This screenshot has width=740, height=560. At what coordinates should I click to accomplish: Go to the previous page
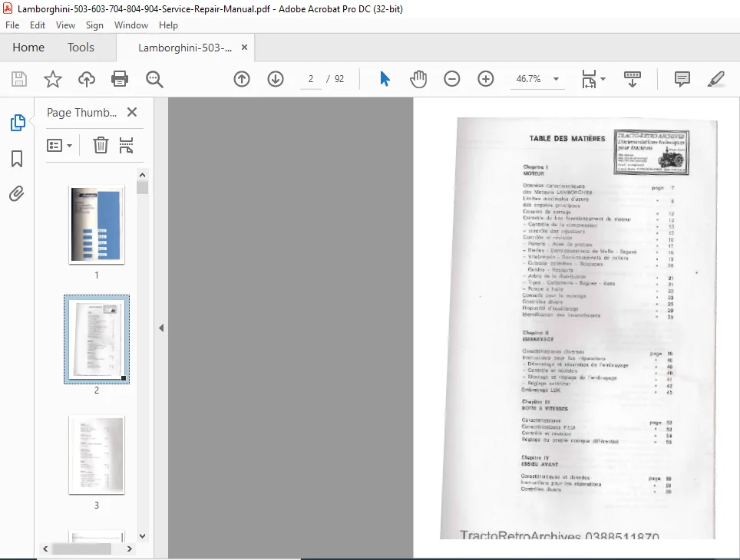[242, 79]
